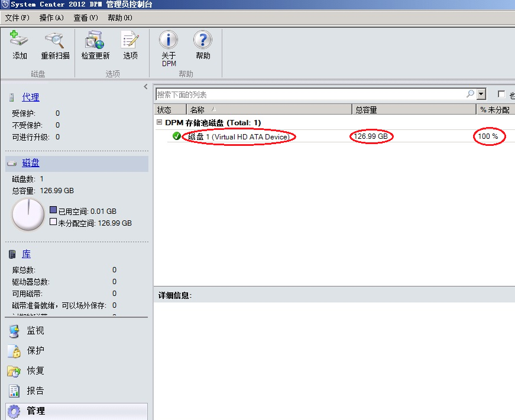Open the 文件(F) menu
The image size is (515, 420).
pos(17,18)
